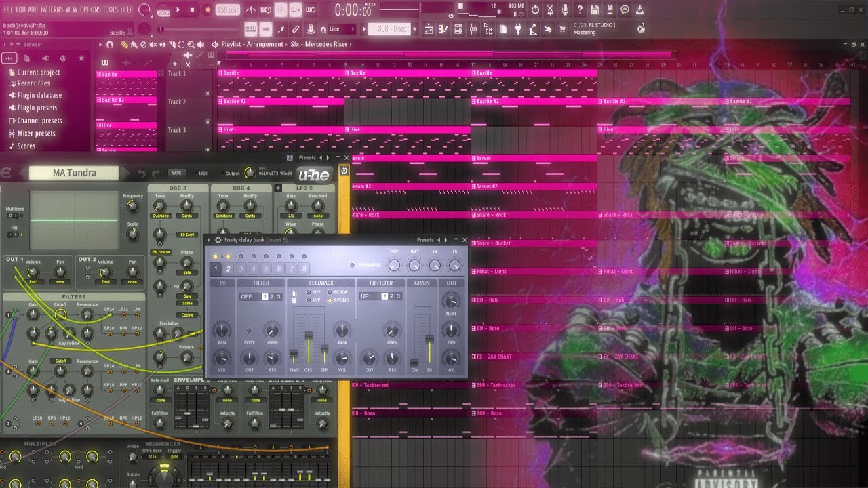Click the audio editor scissors icon
This screenshot has height=488, width=868.
click(x=550, y=10)
